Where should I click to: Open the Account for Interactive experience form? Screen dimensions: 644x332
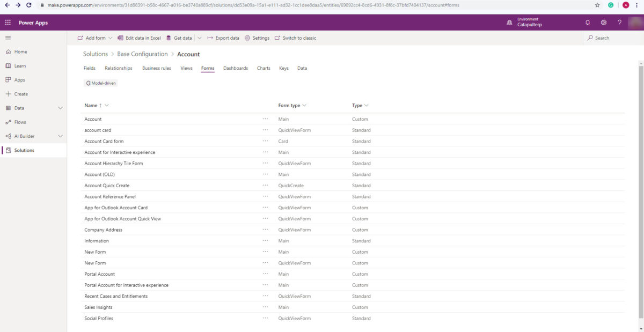point(120,152)
